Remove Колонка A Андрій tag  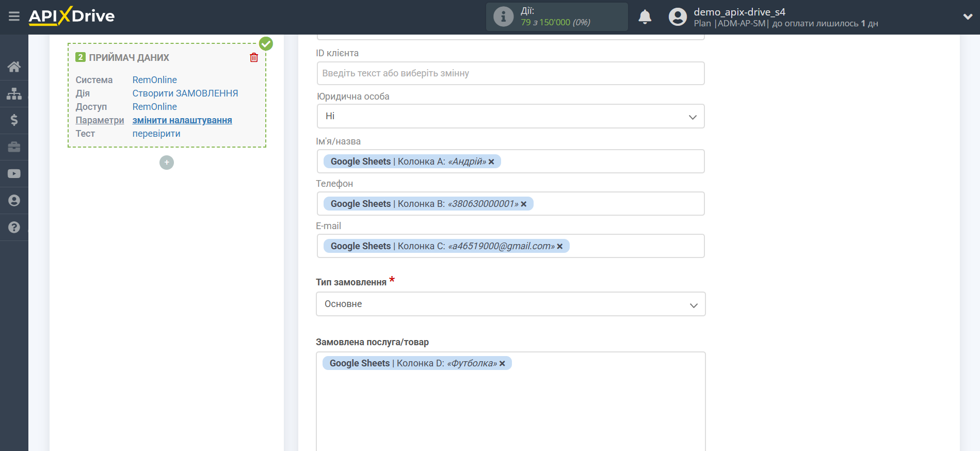[x=491, y=162]
